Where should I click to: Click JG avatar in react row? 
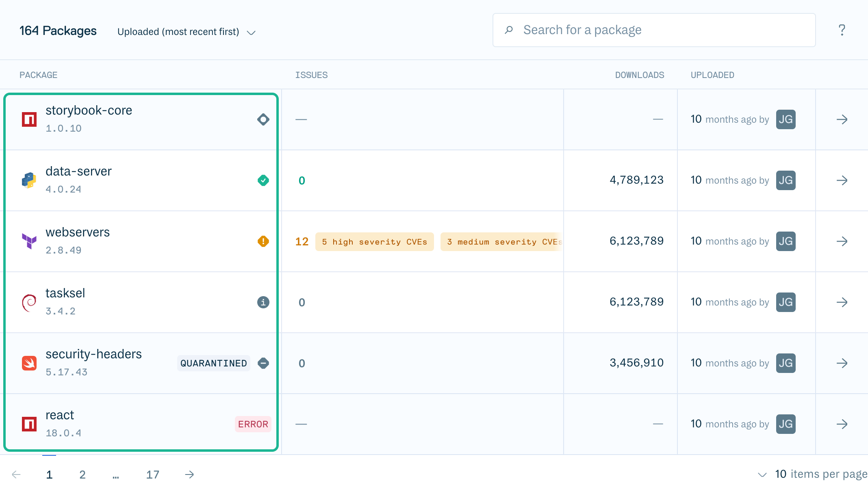pyautogui.click(x=786, y=424)
